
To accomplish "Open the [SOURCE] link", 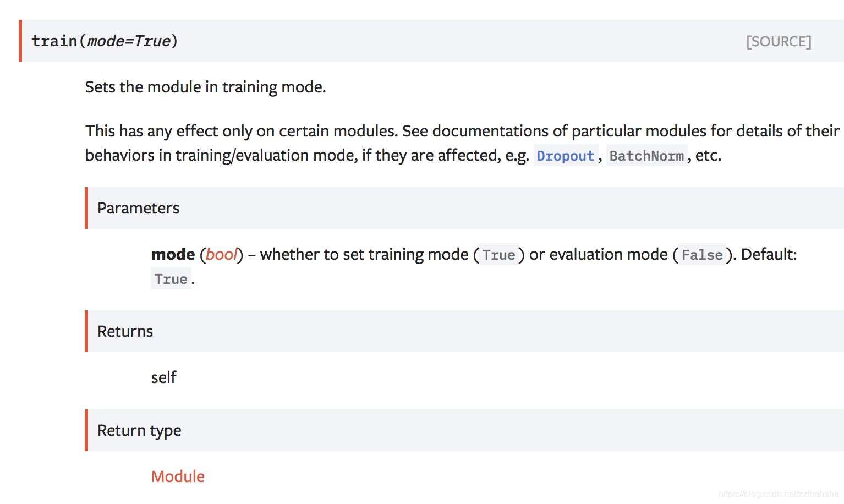I will pyautogui.click(x=779, y=42).
